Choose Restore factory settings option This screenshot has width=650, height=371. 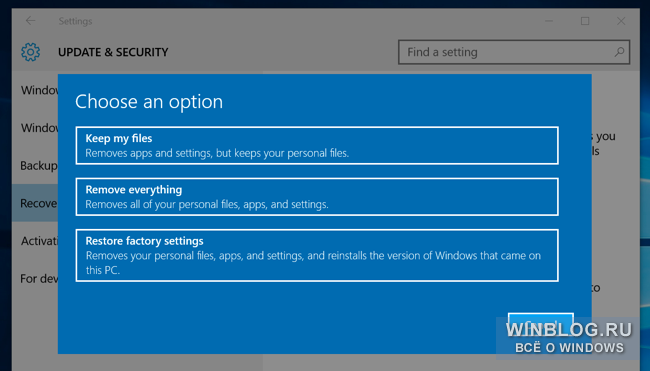coord(317,255)
